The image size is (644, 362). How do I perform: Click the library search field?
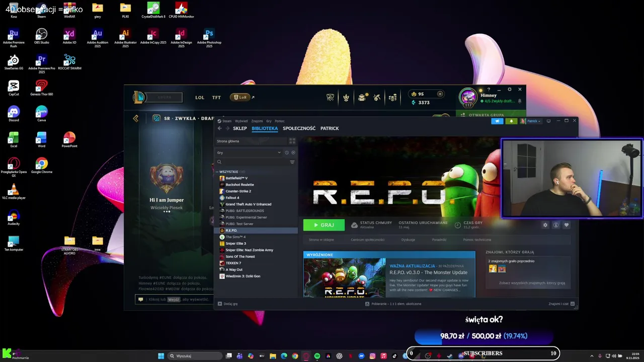coord(252,162)
